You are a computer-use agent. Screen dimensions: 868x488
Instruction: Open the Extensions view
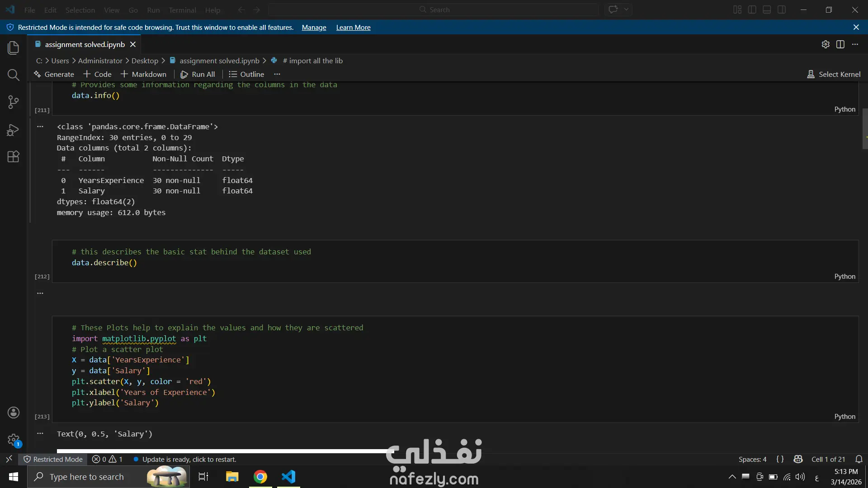13,157
